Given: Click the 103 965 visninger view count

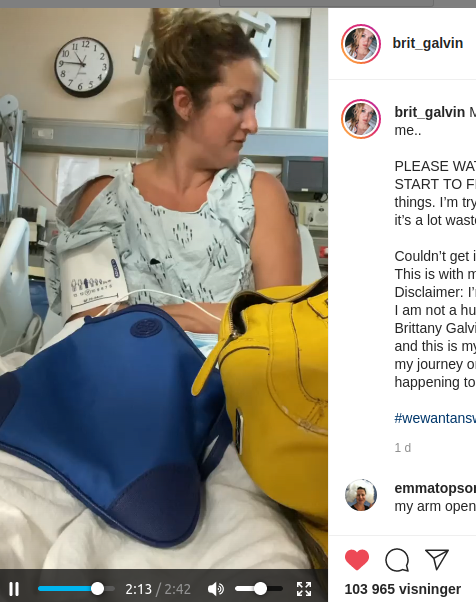Looking at the screenshot, I should coord(403,589).
